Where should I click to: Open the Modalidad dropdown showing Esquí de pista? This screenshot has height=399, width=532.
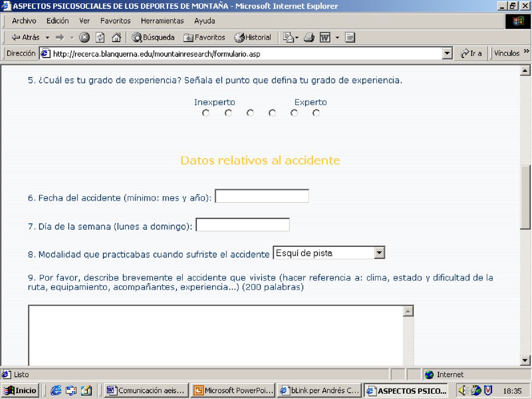329,253
